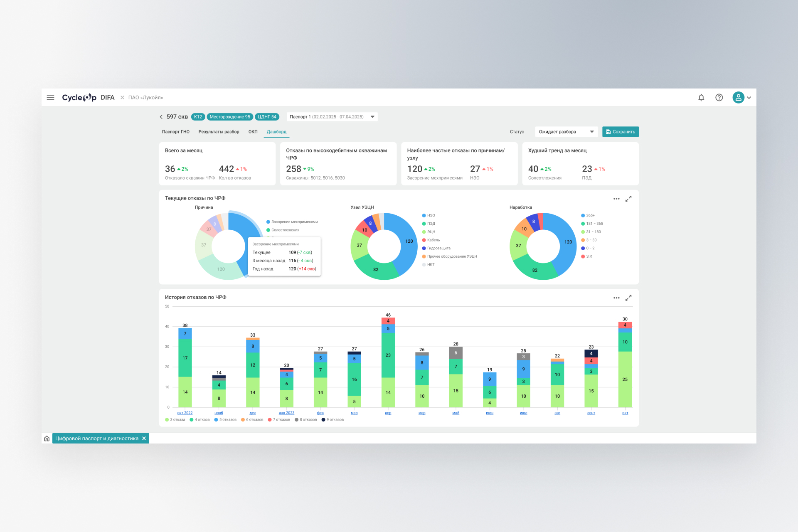The width and height of the screenshot is (798, 532).
Task: Close the ПАО «Лукойл» company tag
Action: 122,98
